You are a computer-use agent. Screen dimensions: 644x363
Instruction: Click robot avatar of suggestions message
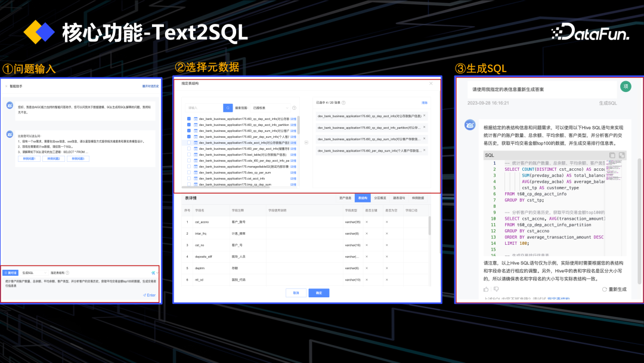pyautogui.click(x=10, y=134)
